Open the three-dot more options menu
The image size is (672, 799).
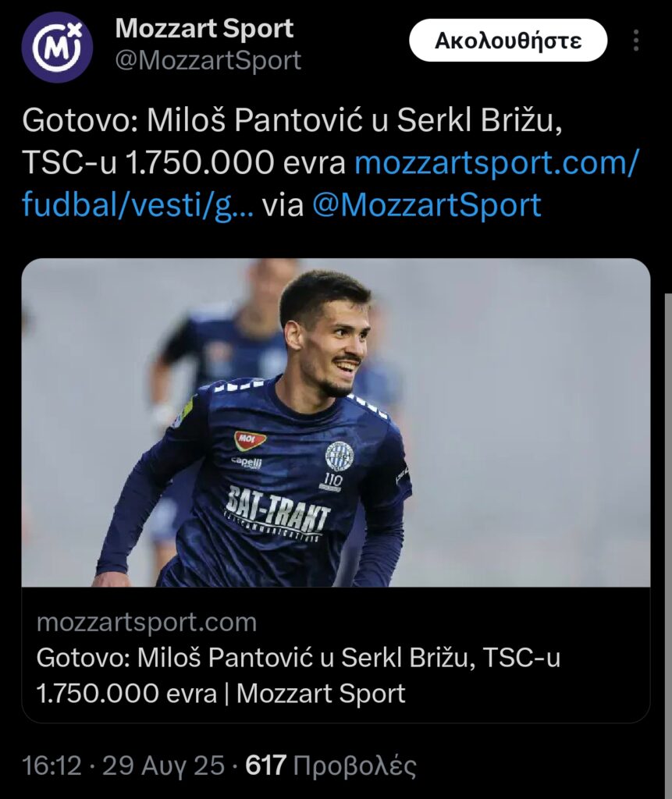click(637, 41)
